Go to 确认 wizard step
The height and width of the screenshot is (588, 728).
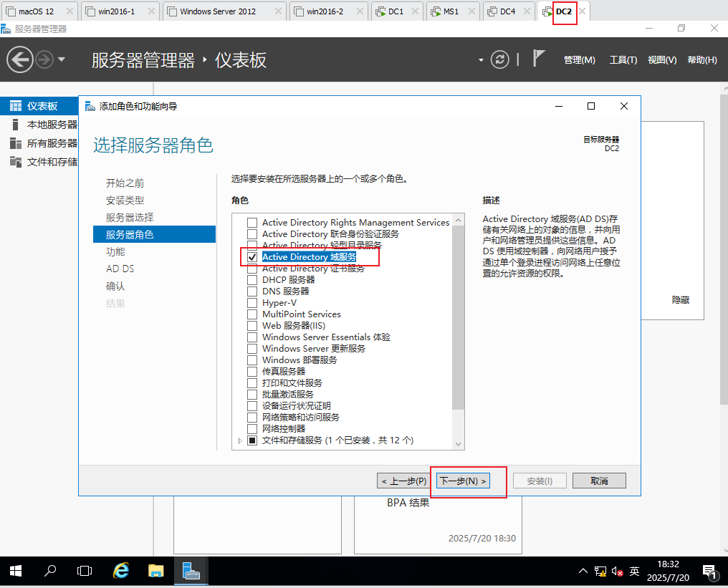click(115, 286)
